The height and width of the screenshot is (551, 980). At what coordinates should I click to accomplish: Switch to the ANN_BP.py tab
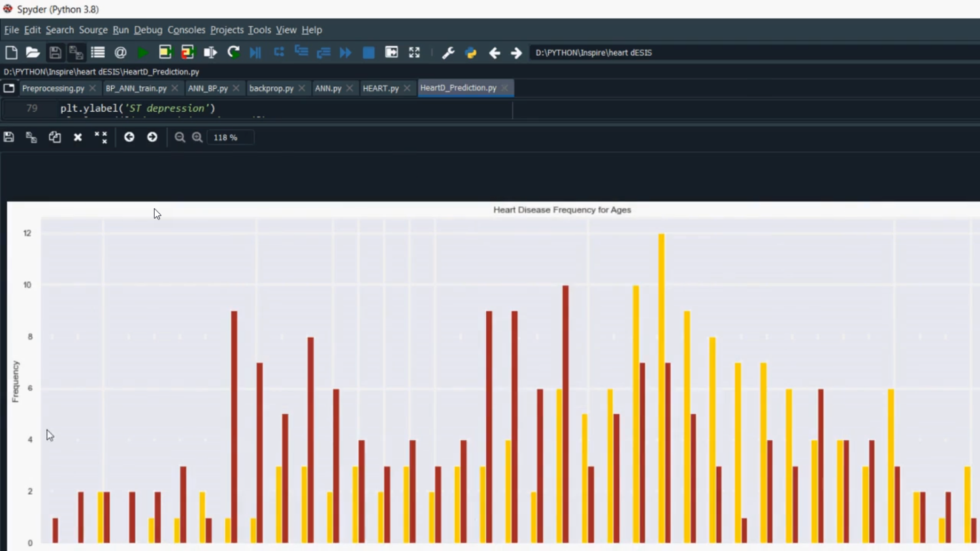[x=208, y=88]
